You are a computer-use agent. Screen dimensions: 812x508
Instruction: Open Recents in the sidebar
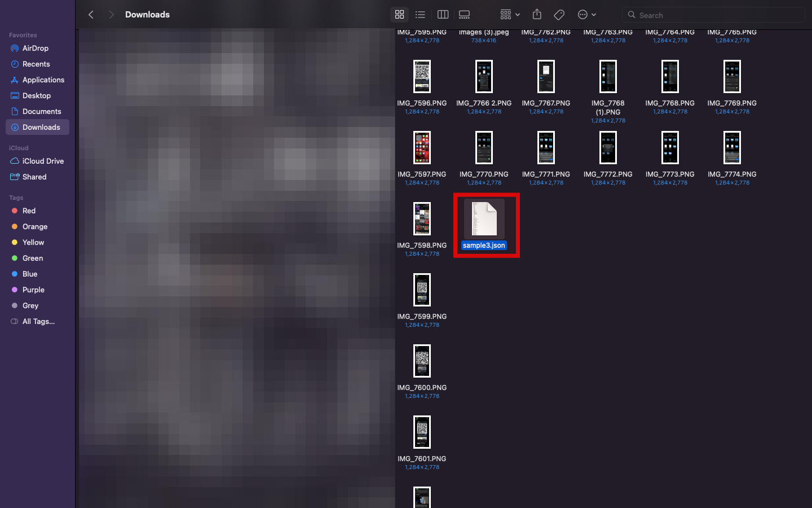coord(36,64)
